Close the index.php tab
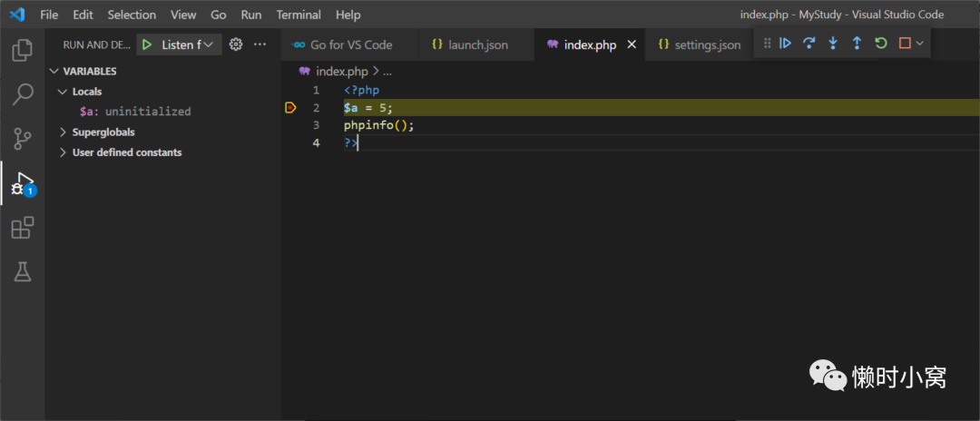Screen dimensions: 980x421 pos(632,44)
